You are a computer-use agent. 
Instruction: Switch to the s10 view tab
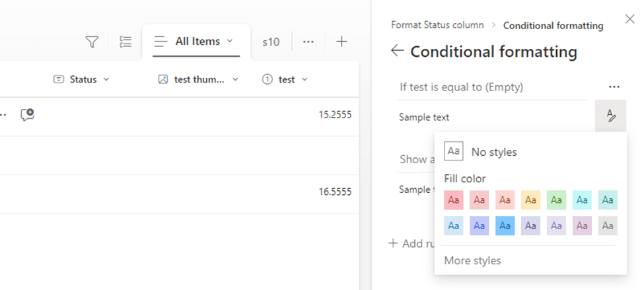pos(271,42)
